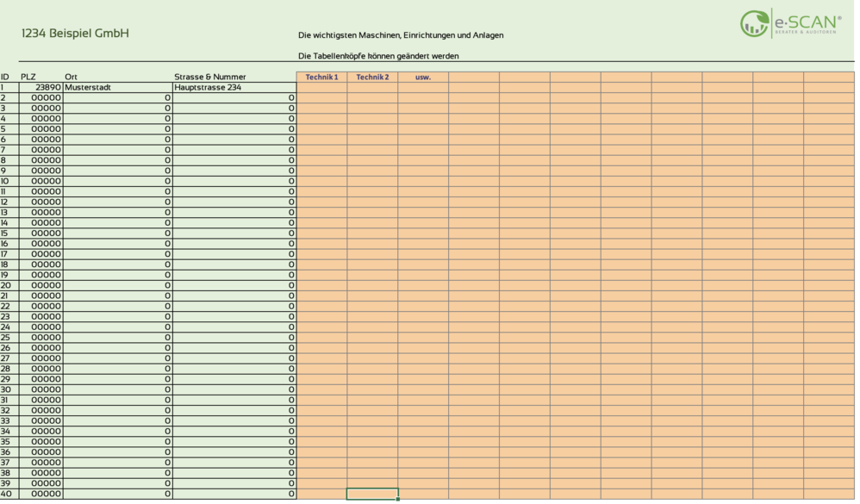
Task: Click the ID cell showing '37'
Action: tap(9, 463)
